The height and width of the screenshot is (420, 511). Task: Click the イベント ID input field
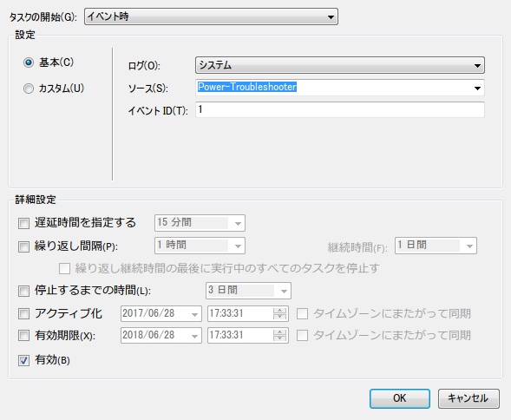pos(340,109)
